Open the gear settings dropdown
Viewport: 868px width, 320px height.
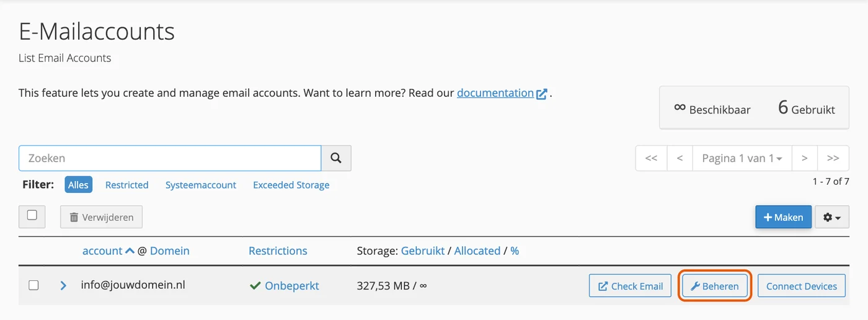coord(832,217)
